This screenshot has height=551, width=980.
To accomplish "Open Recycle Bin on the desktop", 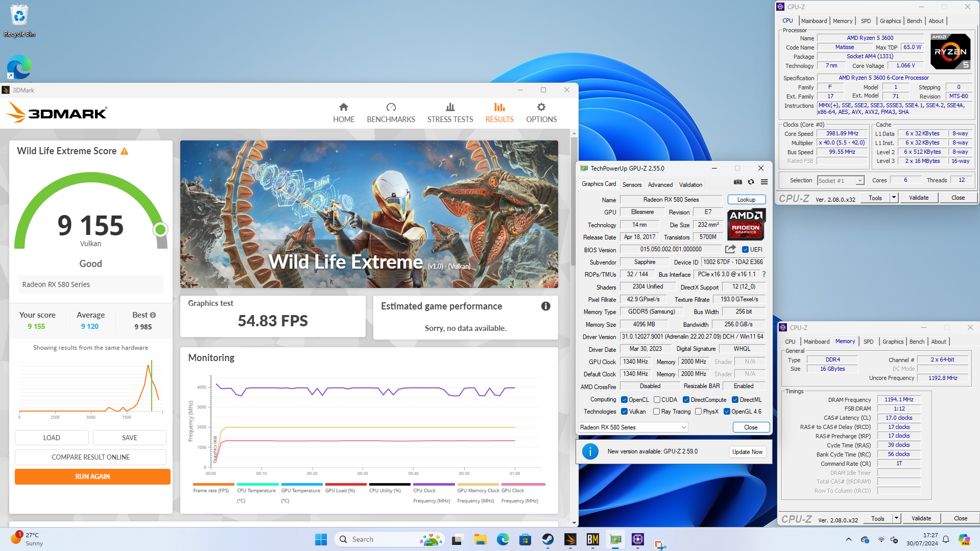I will 19,21.
